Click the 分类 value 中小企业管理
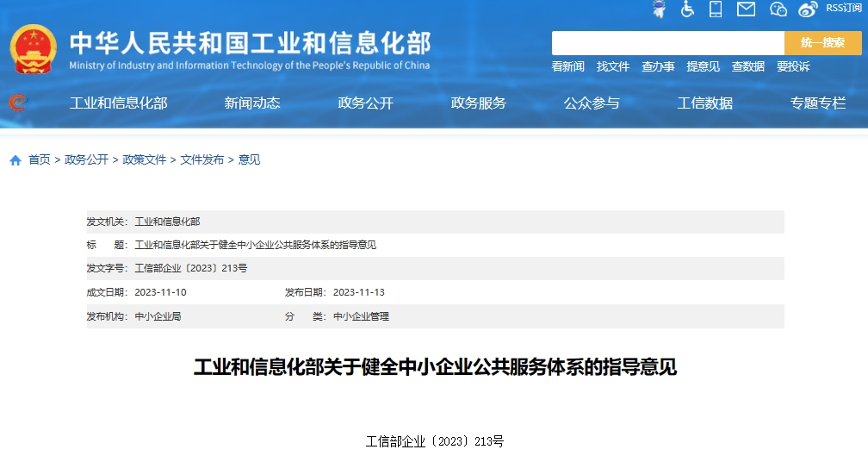Screen dimensions: 868x462 (361, 316)
